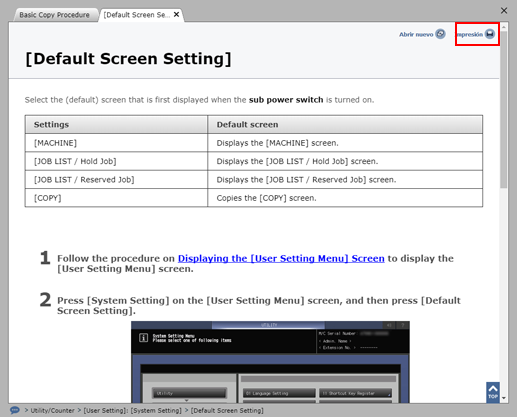Viewport: 517px width, 417px height.
Task: Click 'Copies the [COPY] screen.' cell
Action: pyautogui.click(x=345, y=198)
